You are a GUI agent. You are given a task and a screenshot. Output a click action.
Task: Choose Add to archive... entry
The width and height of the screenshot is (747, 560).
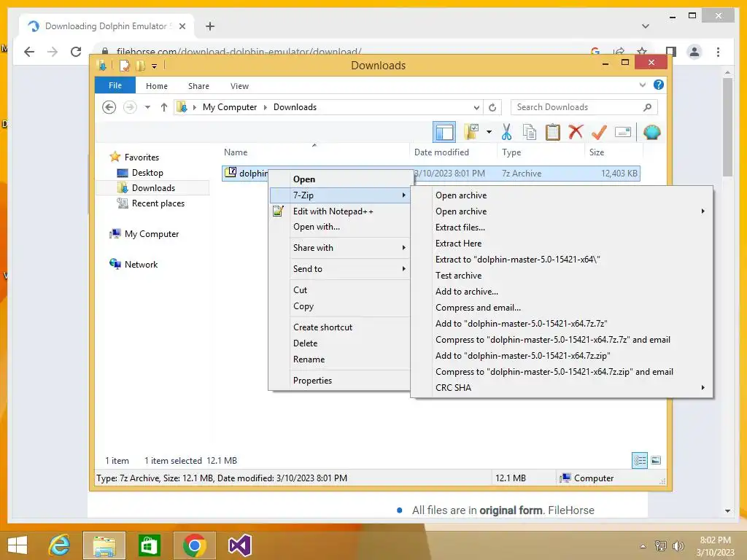(562, 292)
